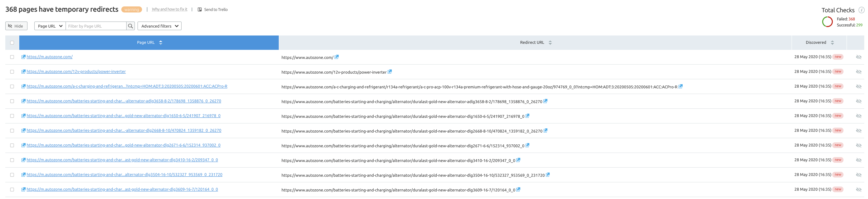Check the box for dlg2668-8-10 row
The height and width of the screenshot is (199, 868).
tap(12, 131)
